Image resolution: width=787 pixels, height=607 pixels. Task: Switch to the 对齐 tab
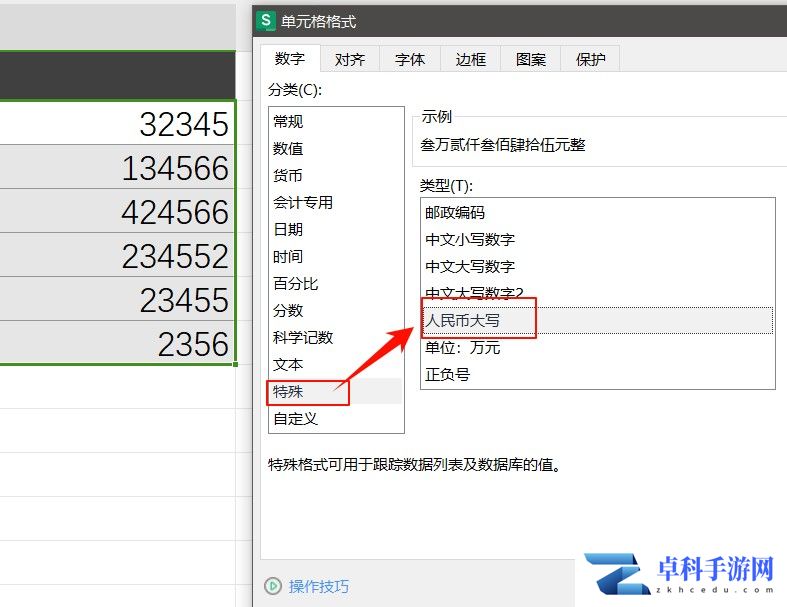tap(350, 59)
